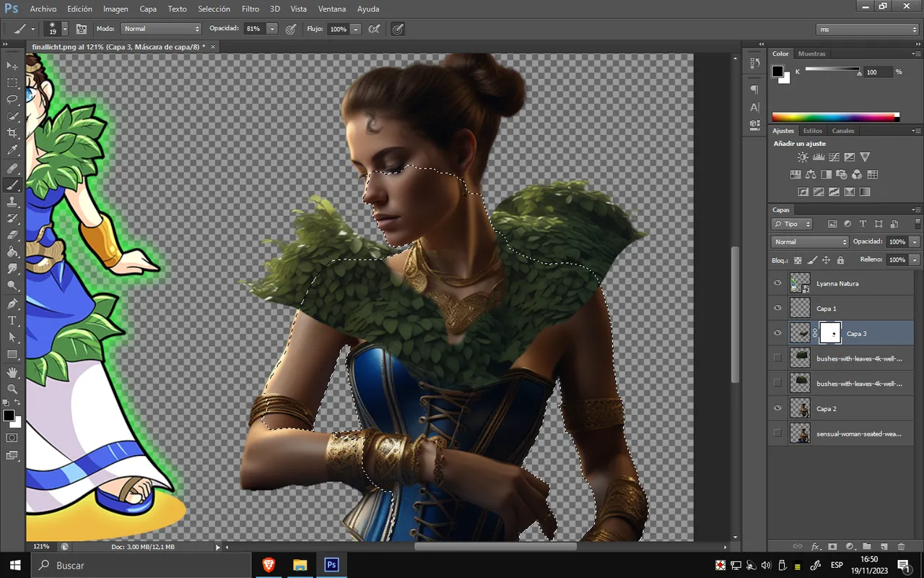The height and width of the screenshot is (578, 924).
Task: Show the sensual-woman-seated layer
Action: (777, 433)
